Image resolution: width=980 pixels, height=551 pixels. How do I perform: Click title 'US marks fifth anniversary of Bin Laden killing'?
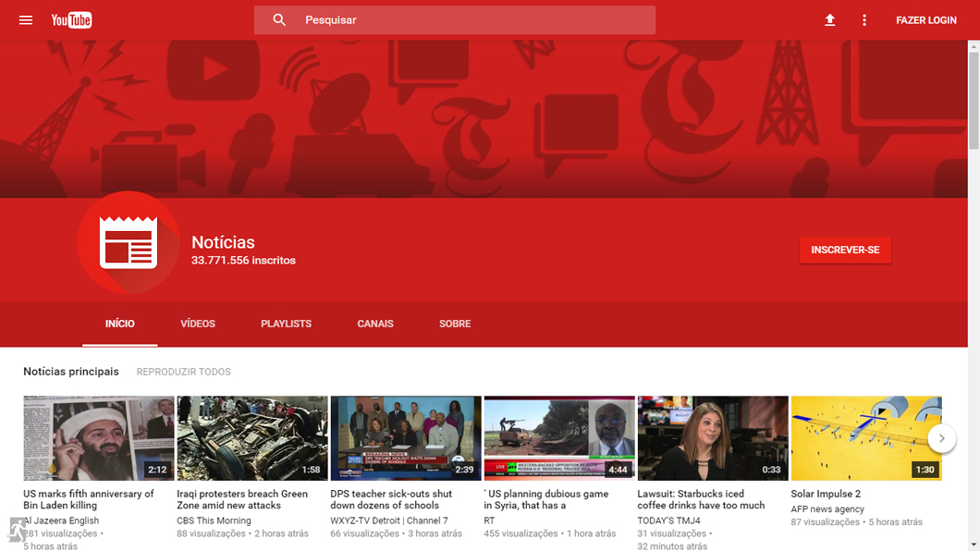click(88, 499)
